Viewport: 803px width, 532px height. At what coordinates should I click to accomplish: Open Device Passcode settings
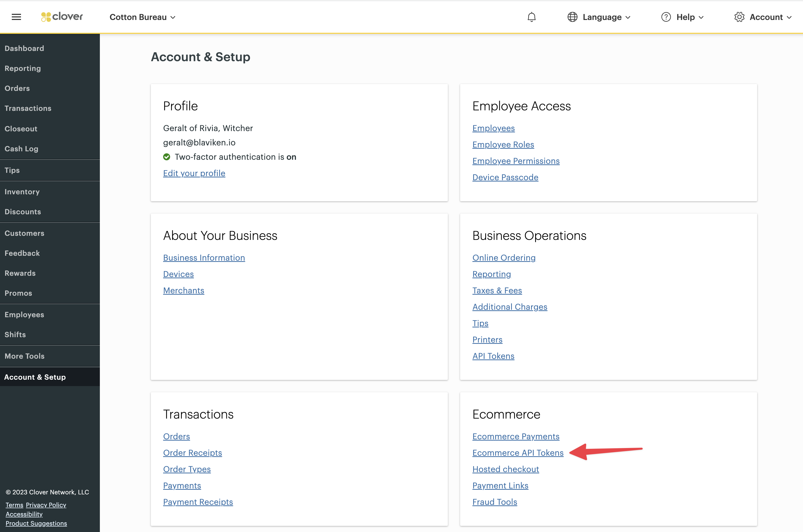click(505, 177)
